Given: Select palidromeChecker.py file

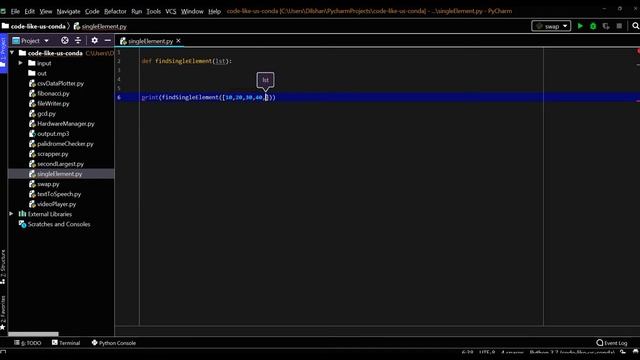Looking at the screenshot, I should [65, 144].
